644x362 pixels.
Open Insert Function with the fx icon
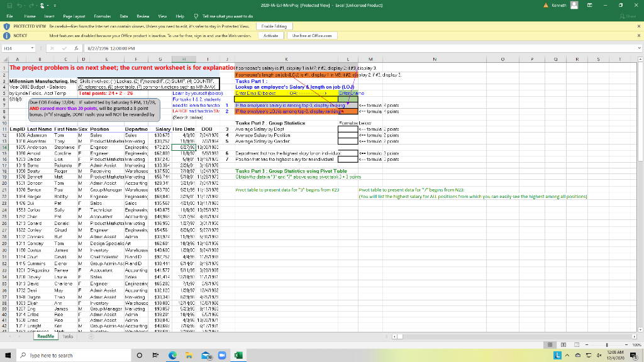[x=77, y=48]
